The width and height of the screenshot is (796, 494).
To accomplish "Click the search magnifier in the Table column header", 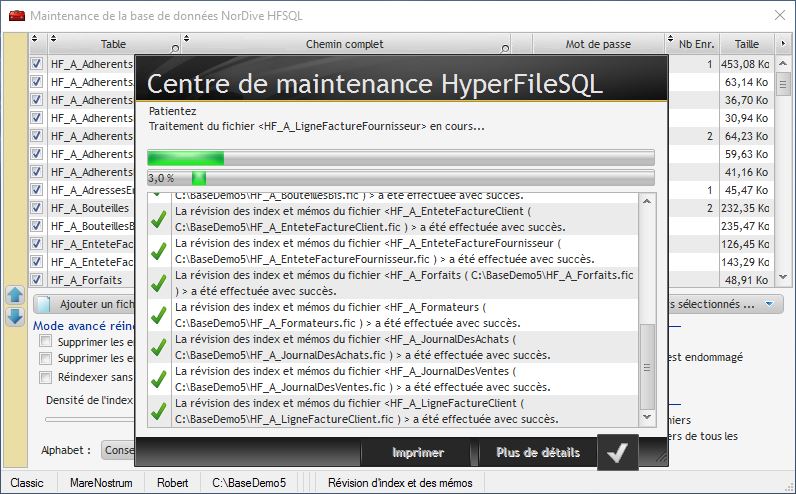I will tap(175, 49).
